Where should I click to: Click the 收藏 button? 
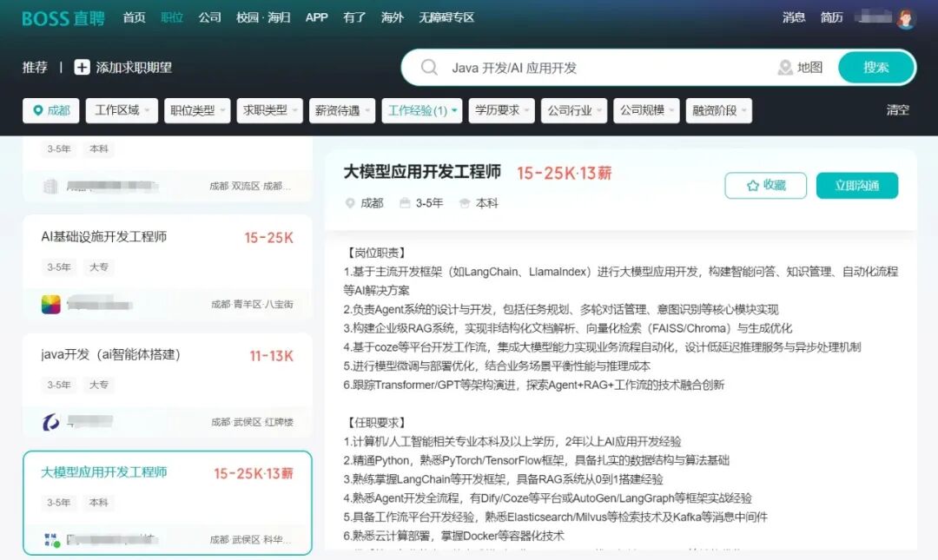766,186
